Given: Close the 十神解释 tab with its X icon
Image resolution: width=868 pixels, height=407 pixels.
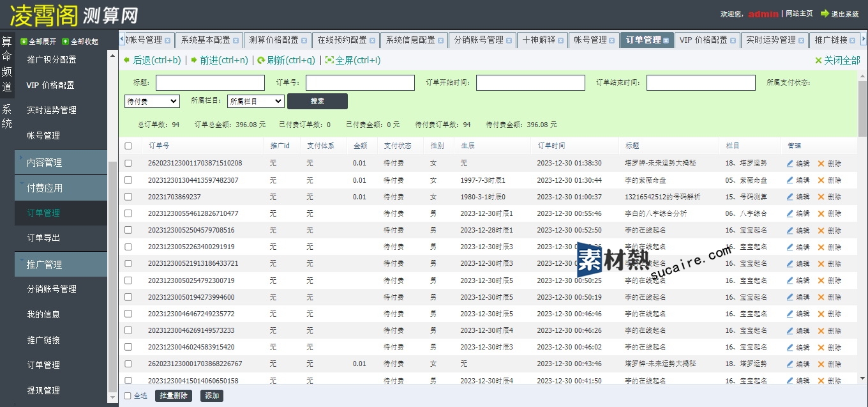Looking at the screenshot, I should pos(560,40).
